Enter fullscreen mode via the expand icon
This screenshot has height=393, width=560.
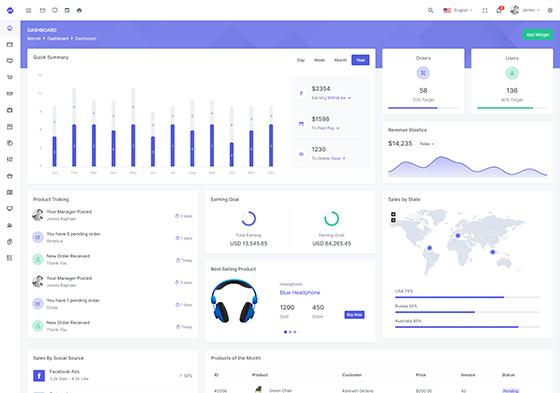pos(485,10)
